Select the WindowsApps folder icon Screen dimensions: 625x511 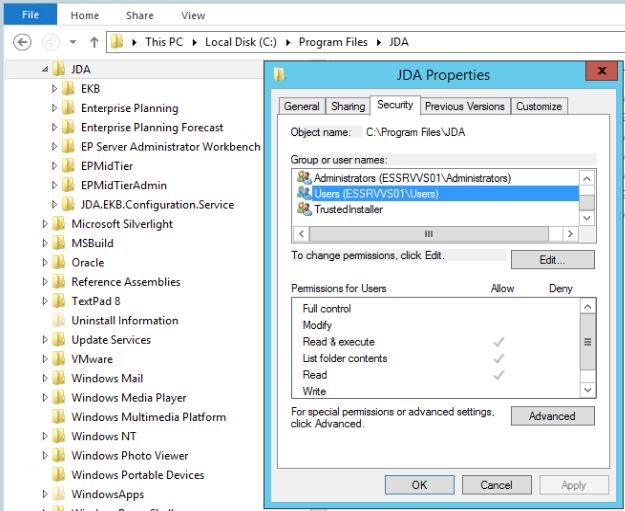(59, 494)
